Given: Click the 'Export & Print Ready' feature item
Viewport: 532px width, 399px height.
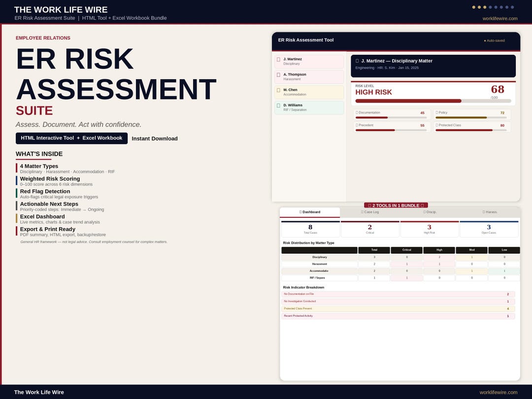Looking at the screenshot, I should click(61, 232).
